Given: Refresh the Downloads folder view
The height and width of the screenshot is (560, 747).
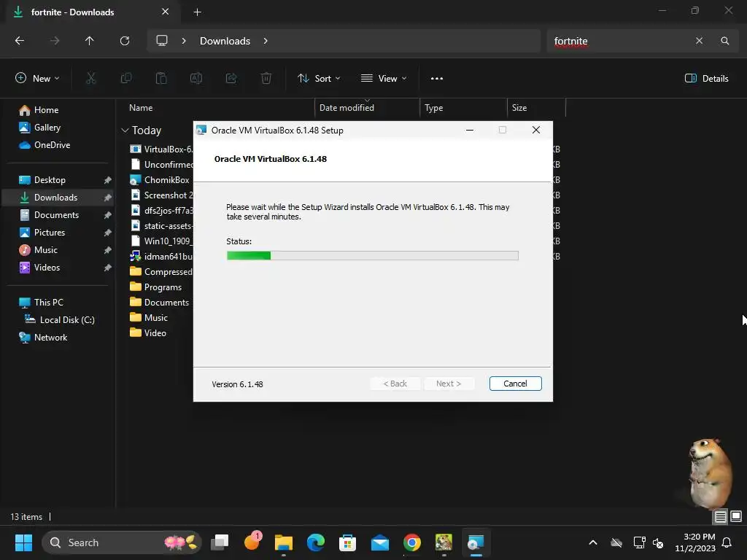Looking at the screenshot, I should click(x=125, y=41).
